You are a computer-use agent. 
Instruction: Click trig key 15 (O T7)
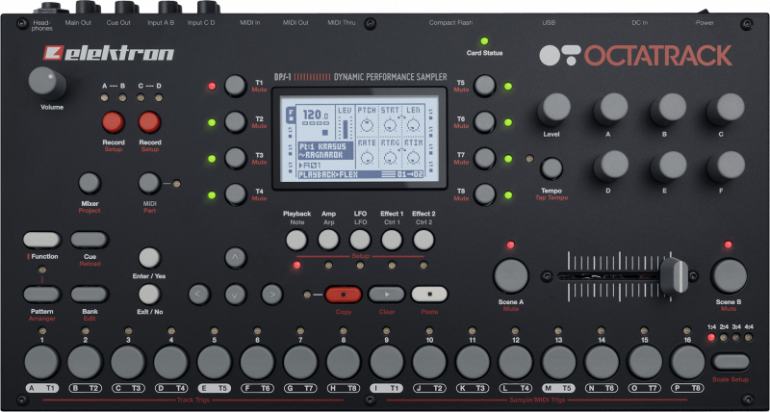click(x=645, y=362)
